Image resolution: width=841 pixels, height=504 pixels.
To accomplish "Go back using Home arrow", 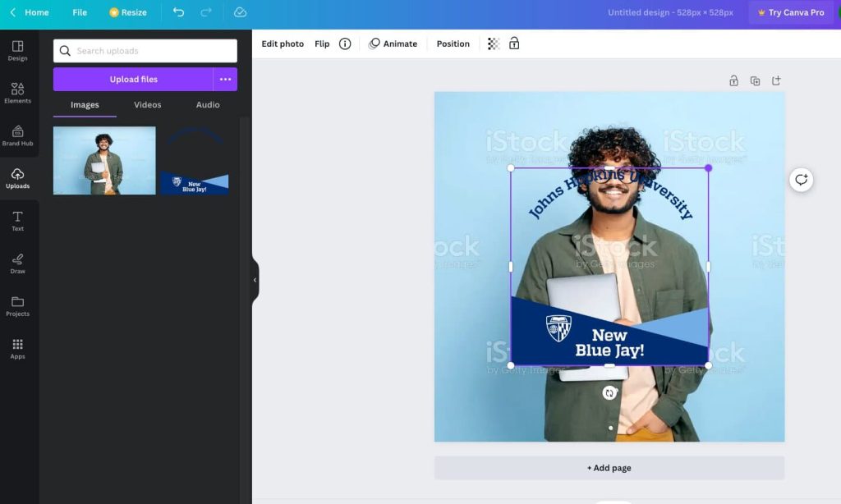I will (x=13, y=11).
